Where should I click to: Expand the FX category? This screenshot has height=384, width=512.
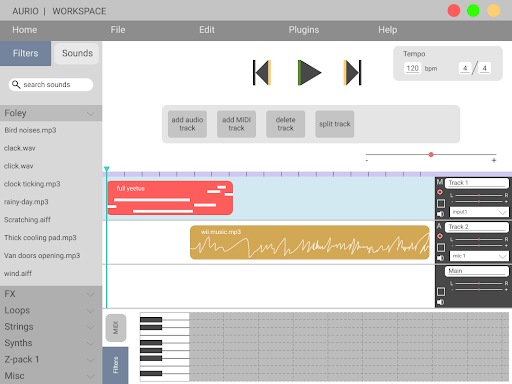(x=51, y=294)
